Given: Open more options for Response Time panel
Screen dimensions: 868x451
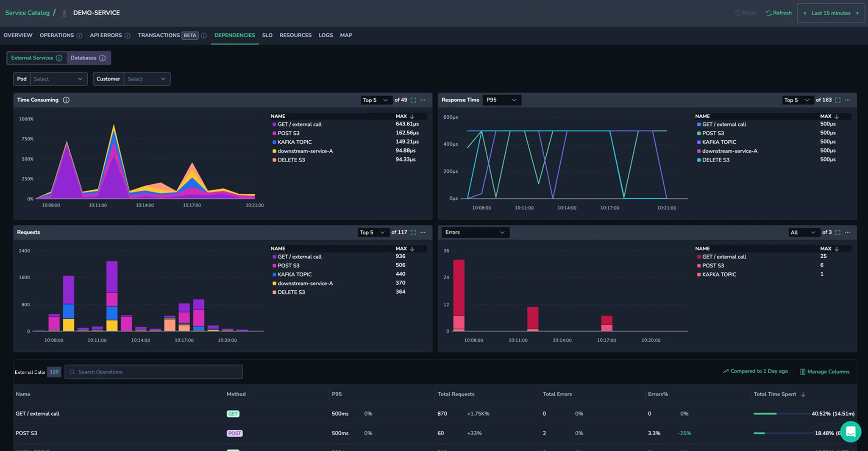Looking at the screenshot, I should [x=847, y=100].
